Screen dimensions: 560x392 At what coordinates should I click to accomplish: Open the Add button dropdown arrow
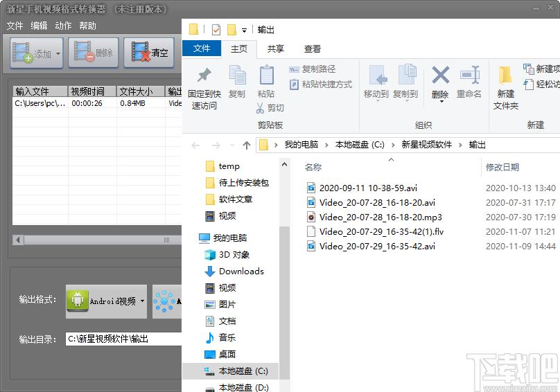coord(58,53)
